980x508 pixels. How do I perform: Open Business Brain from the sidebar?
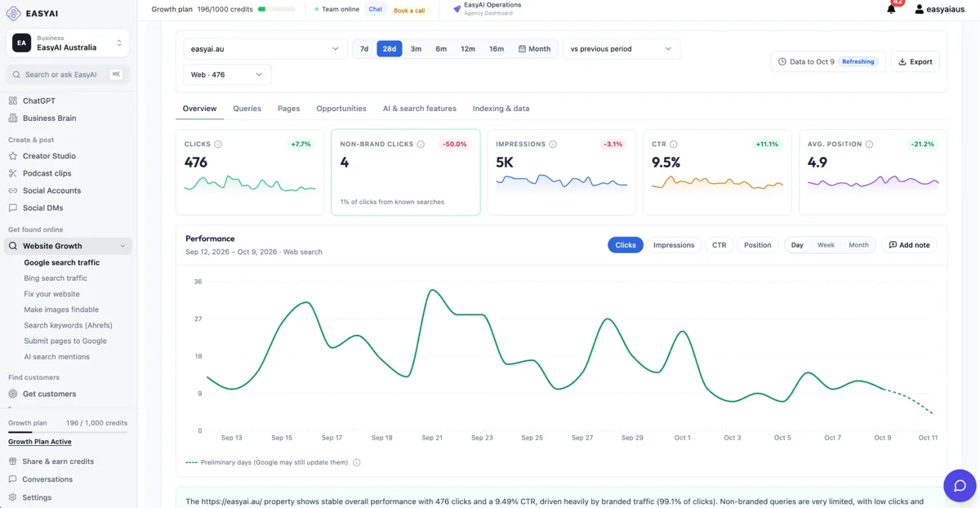(x=50, y=118)
